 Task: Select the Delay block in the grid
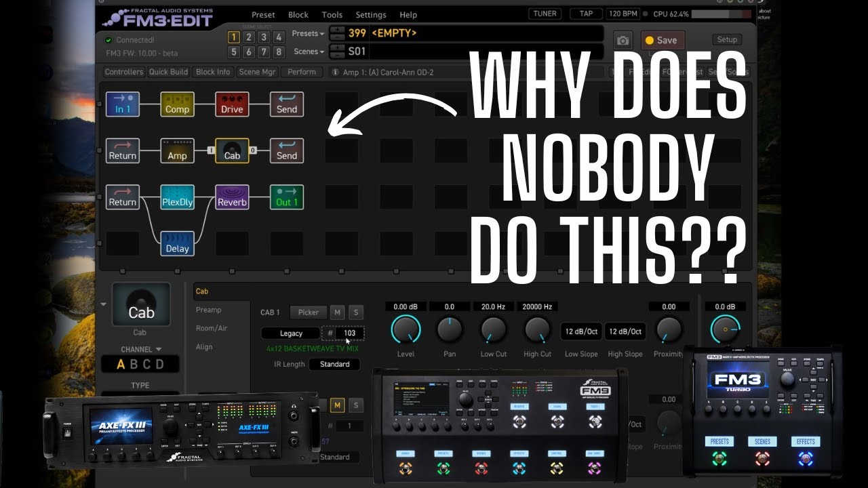[x=178, y=243]
